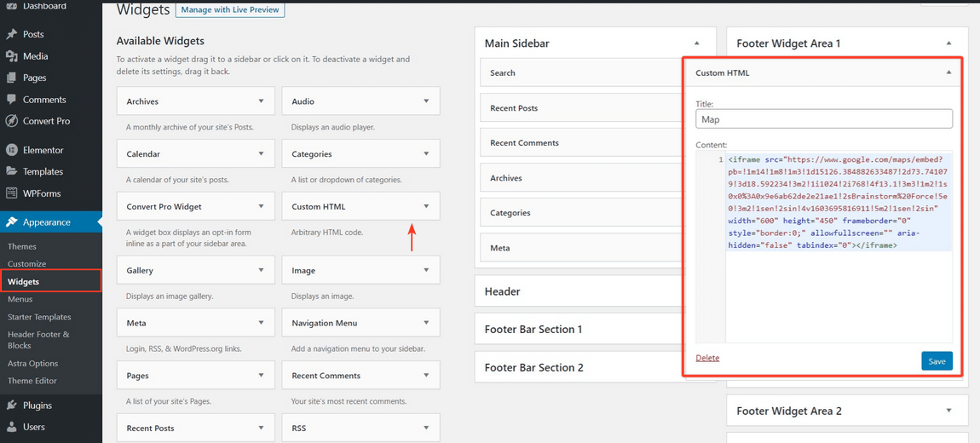Click the Appearance paintbrush icon

(x=11, y=222)
